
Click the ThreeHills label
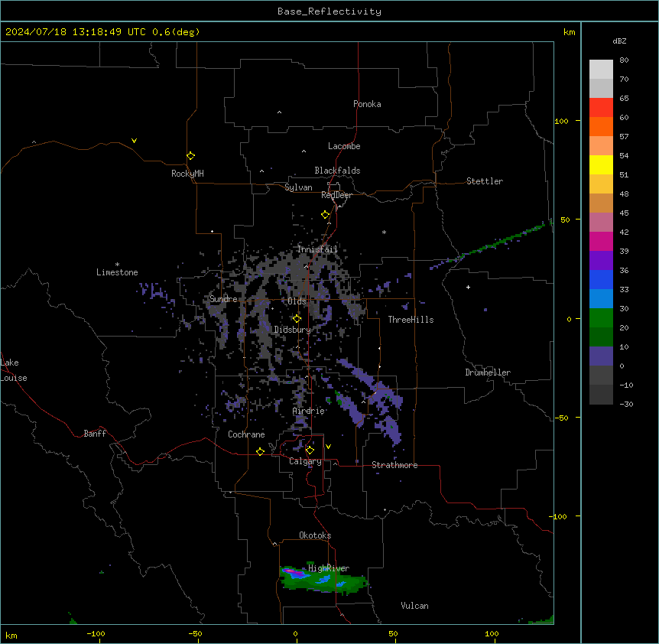coord(411,320)
